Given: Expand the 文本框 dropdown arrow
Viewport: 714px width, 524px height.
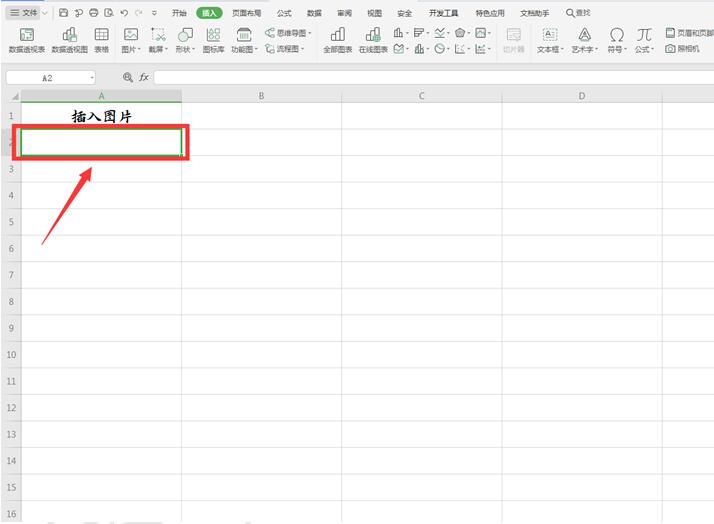Looking at the screenshot, I should point(563,49).
